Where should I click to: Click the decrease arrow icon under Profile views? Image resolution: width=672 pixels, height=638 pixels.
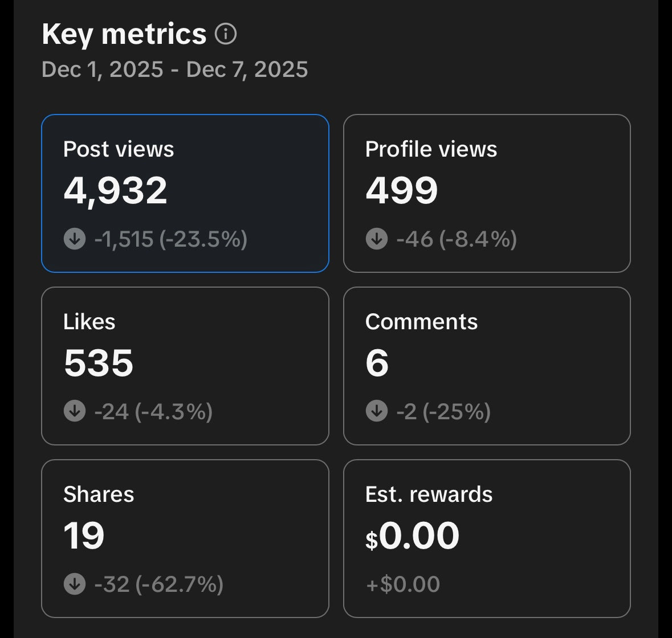coord(376,239)
